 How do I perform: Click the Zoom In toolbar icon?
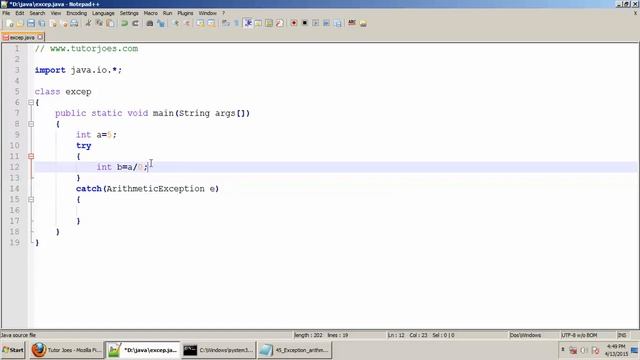tap(176, 23)
